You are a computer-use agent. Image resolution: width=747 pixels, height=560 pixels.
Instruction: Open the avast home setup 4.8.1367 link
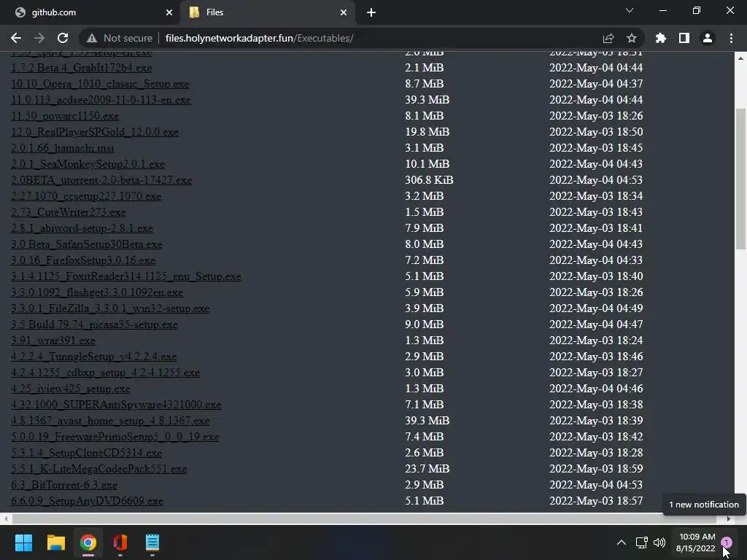coord(110,421)
